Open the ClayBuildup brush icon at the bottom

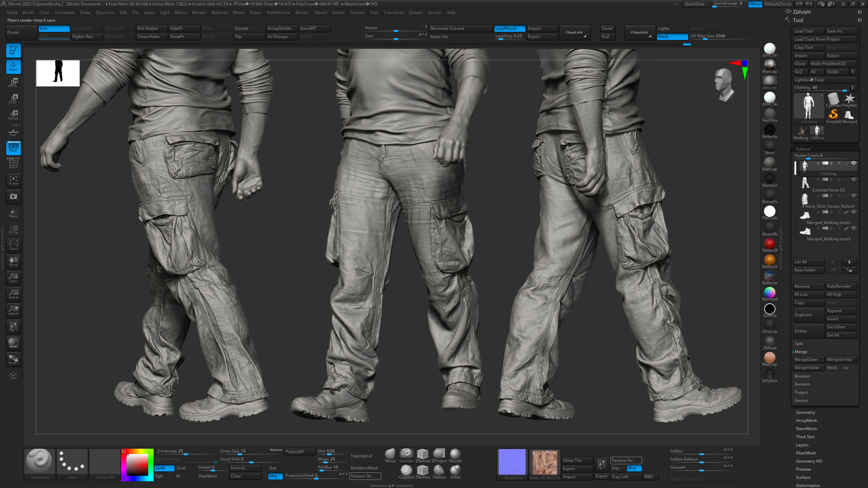click(x=406, y=471)
